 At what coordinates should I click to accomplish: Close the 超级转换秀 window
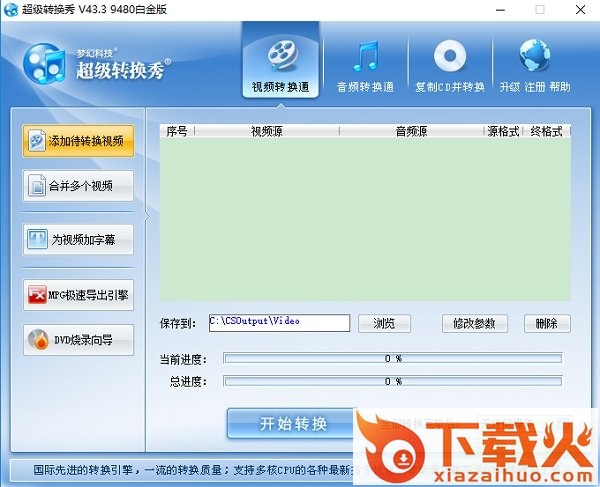click(580, 10)
